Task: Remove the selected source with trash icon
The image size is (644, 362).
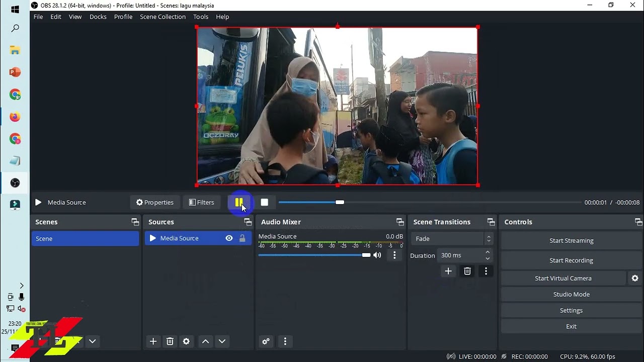Action: click(170, 341)
